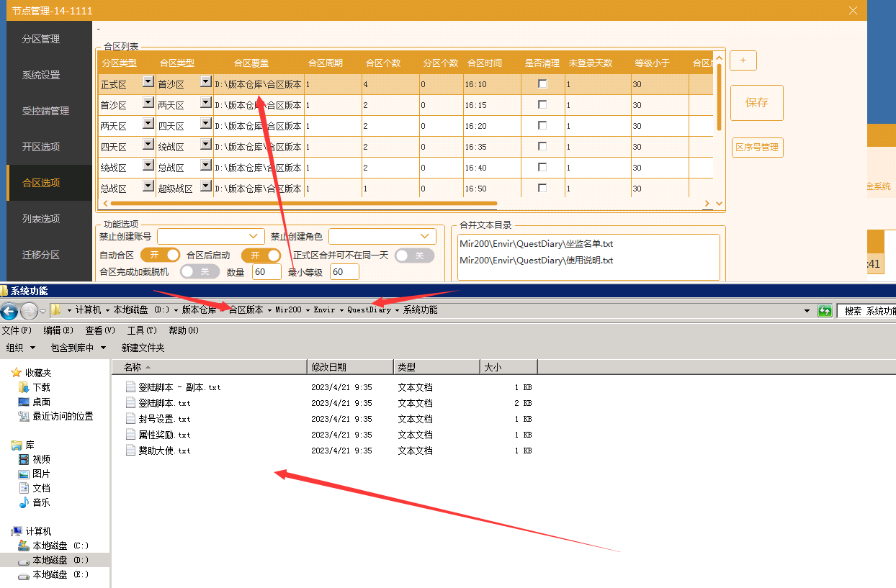Click the 区序号管理 button
The width and height of the screenshot is (896, 588).
point(756,147)
